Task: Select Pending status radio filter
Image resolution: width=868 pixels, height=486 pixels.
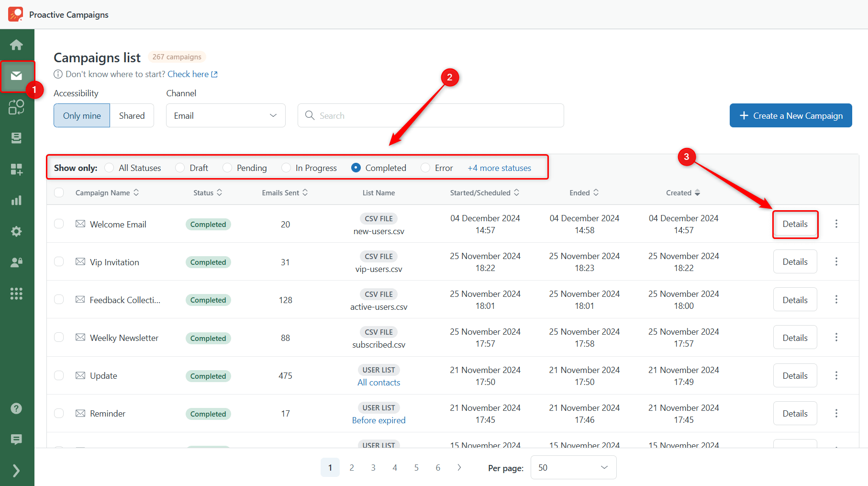Action: point(227,168)
